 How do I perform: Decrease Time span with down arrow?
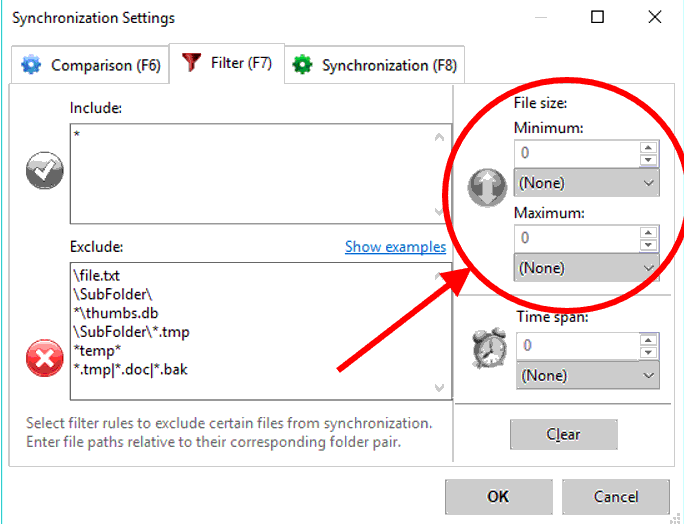coord(649,353)
